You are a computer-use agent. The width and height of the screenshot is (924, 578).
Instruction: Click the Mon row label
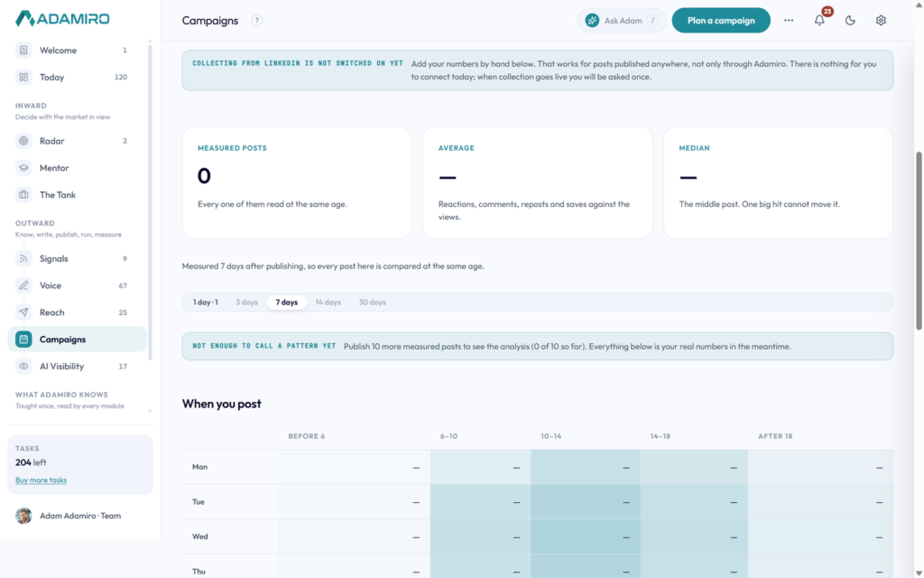click(x=199, y=467)
